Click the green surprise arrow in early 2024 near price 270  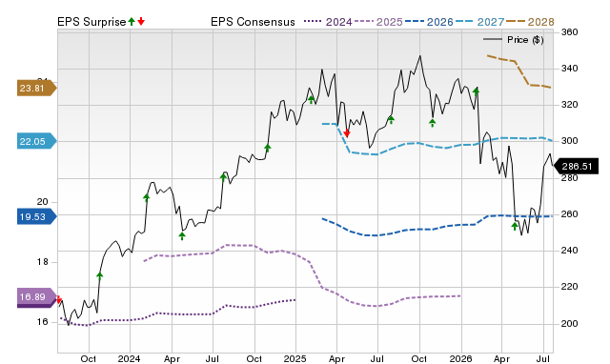[146, 197]
